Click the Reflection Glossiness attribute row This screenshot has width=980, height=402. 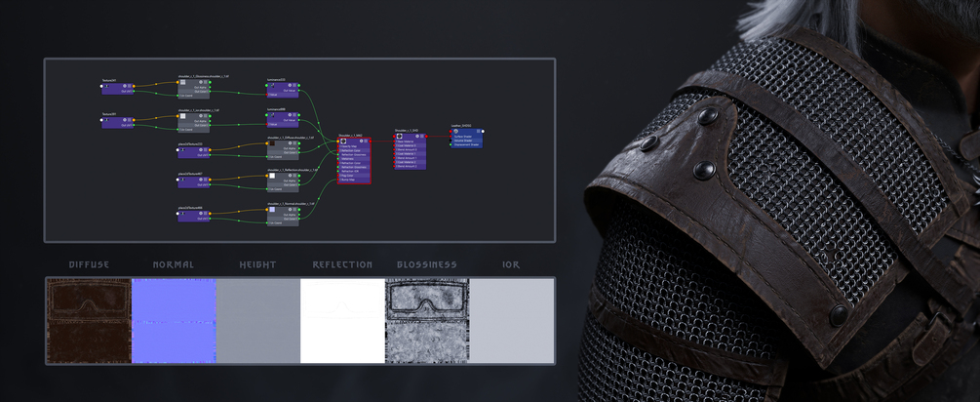point(354,155)
